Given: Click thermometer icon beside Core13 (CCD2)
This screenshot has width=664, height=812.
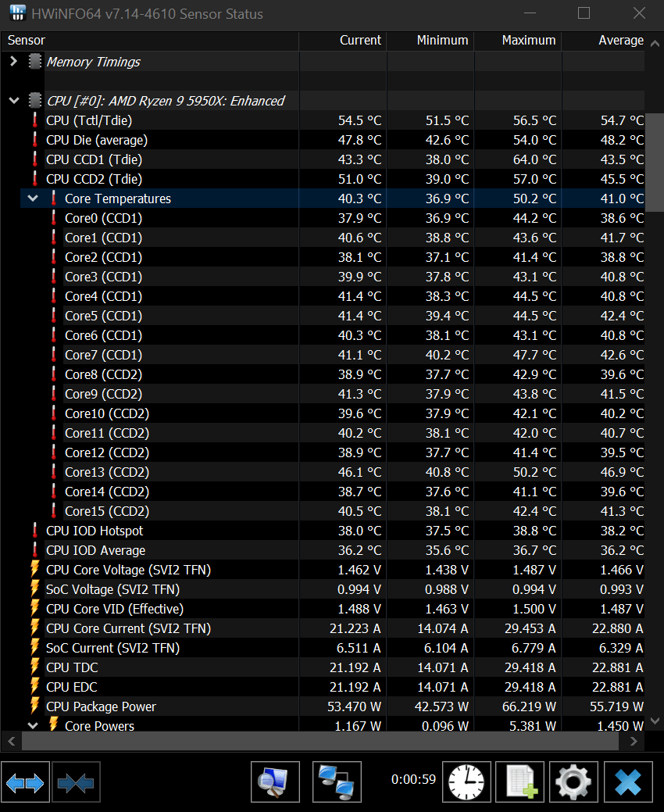Looking at the screenshot, I should pos(54,472).
